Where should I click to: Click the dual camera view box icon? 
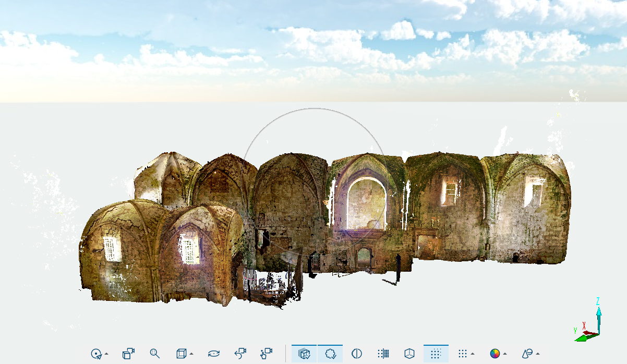128,354
